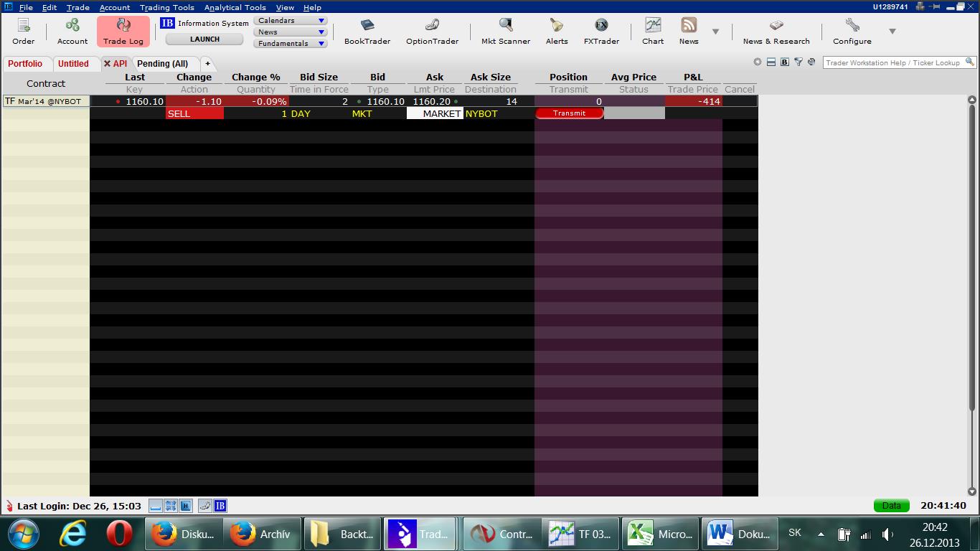Click the volume speaker tray icon

pos(887,534)
